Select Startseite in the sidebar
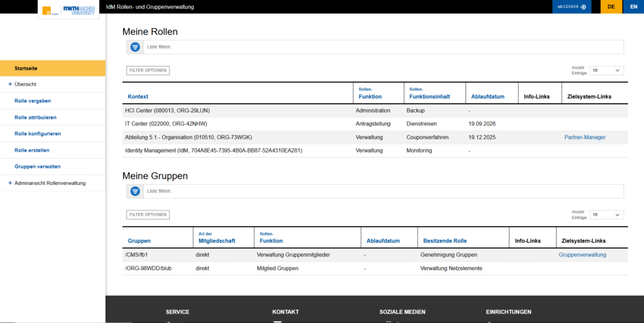Screen dimensions: 644x323 click(x=53, y=68)
